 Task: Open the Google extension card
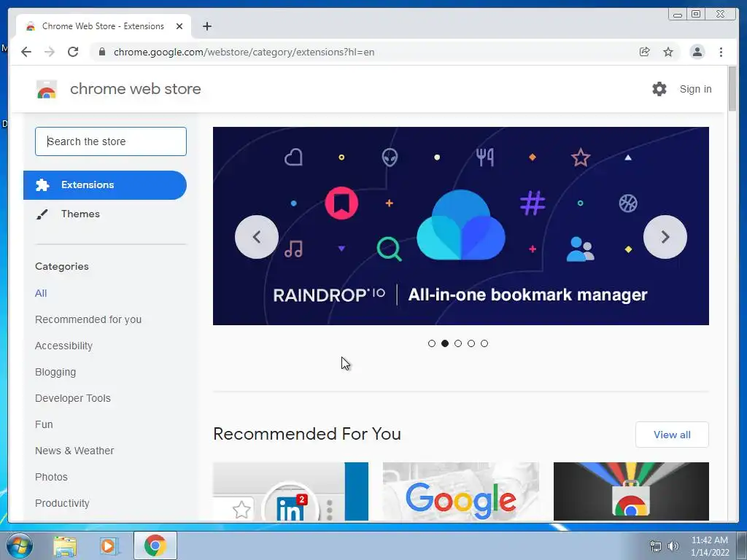[461, 491]
